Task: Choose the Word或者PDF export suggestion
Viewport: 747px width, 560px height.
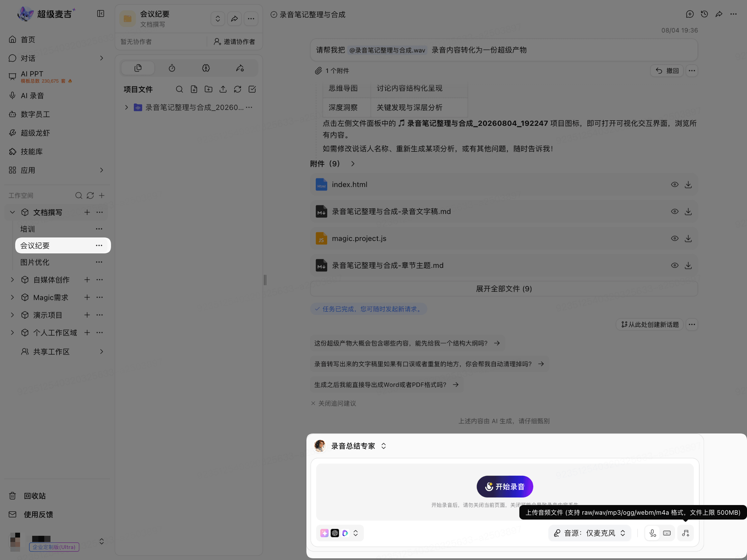Action: [387, 385]
